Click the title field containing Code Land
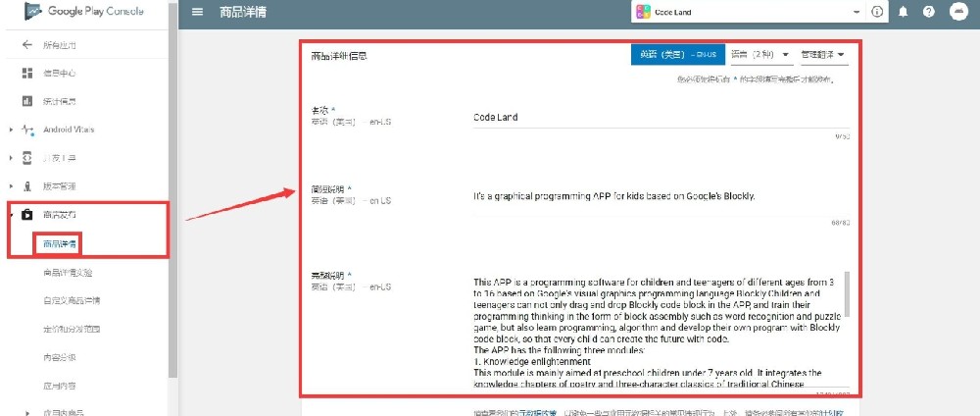Screen dimensions: 980x416 657,117
